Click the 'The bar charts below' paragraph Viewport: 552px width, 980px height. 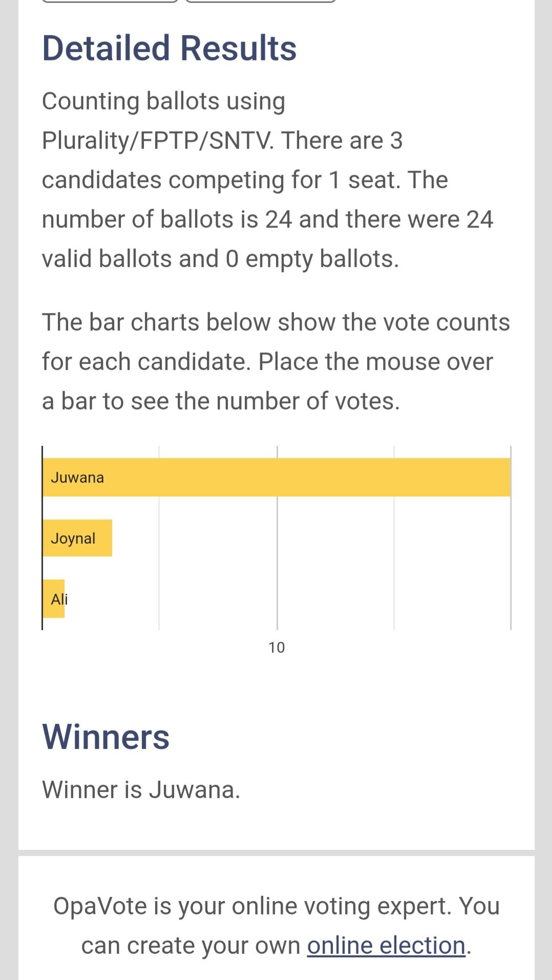[276, 361]
